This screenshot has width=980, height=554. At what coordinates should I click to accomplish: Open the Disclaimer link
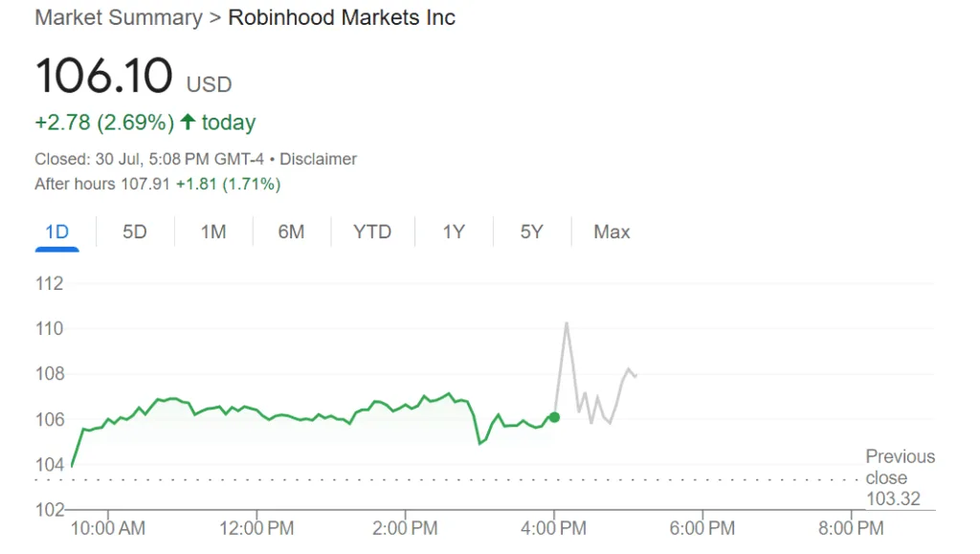coord(318,159)
